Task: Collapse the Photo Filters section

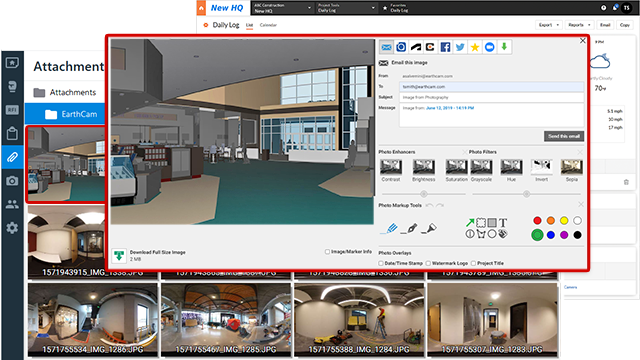Action: [580, 152]
